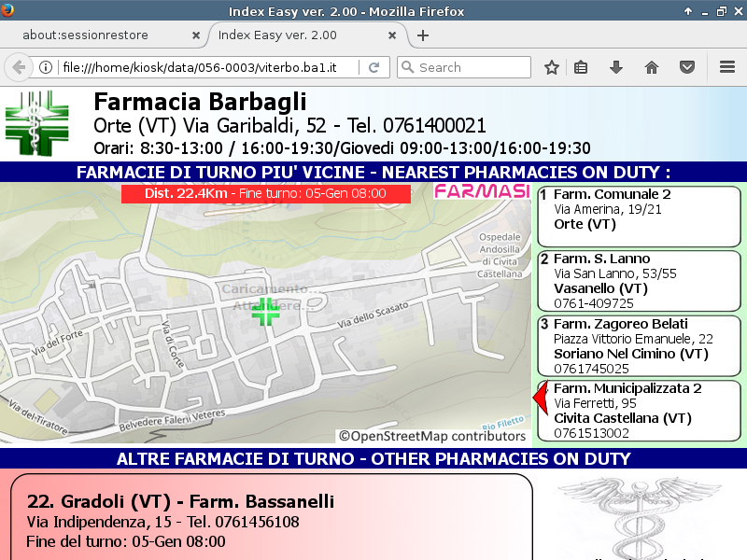Viewport: 747px width, 560px height.
Task: View site information icon in address bar
Action: pos(45,67)
